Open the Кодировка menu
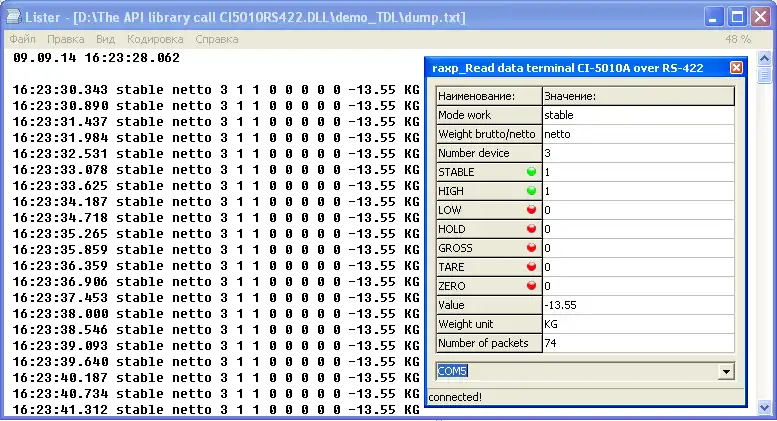The height and width of the screenshot is (421, 777). click(x=155, y=39)
